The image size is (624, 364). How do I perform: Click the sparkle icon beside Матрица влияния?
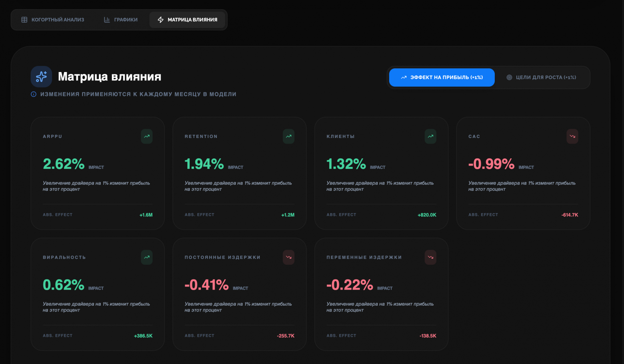[x=42, y=77]
